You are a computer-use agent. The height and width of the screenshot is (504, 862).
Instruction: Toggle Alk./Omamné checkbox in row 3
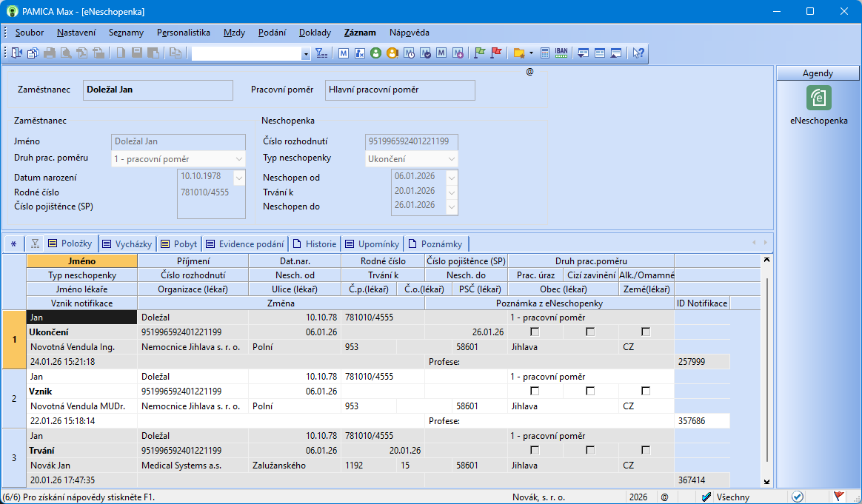pyautogui.click(x=646, y=450)
